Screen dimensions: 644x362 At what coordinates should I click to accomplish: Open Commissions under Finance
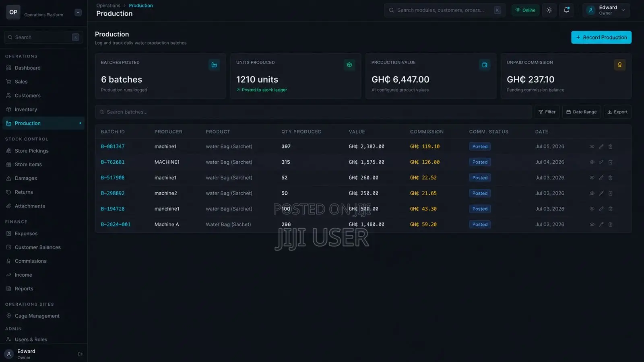click(31, 261)
